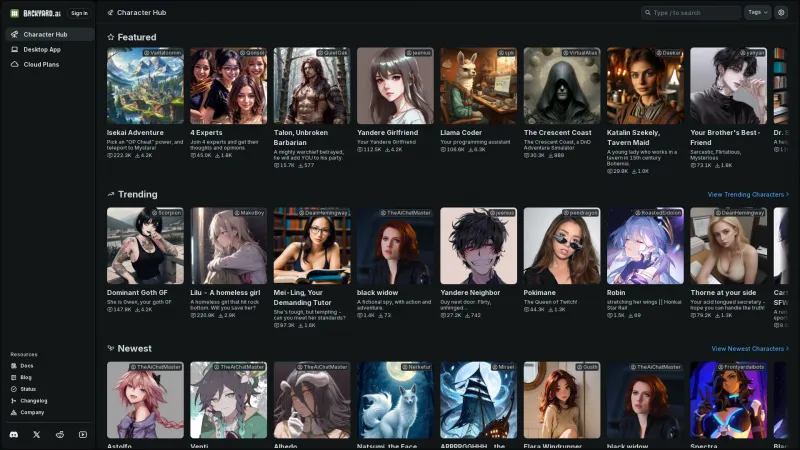Click the search magnifier icon
Image resolution: width=800 pixels, height=450 pixels.
[x=648, y=13]
